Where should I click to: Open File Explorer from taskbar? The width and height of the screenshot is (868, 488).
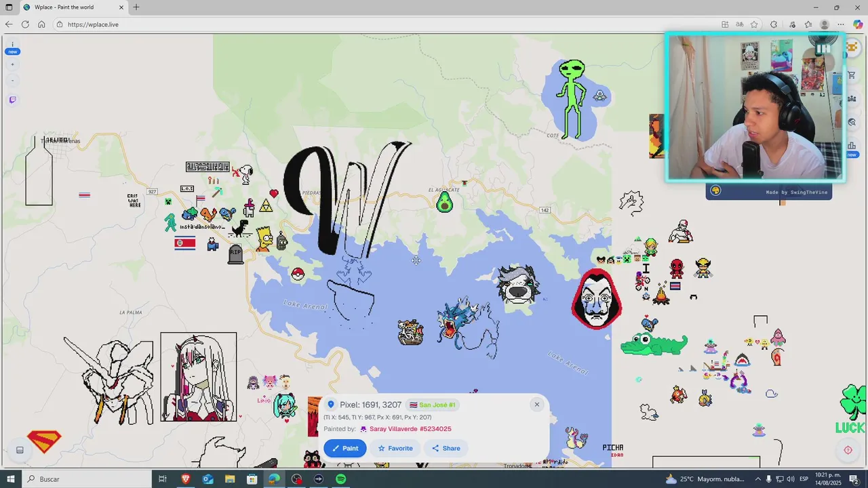pyautogui.click(x=230, y=479)
